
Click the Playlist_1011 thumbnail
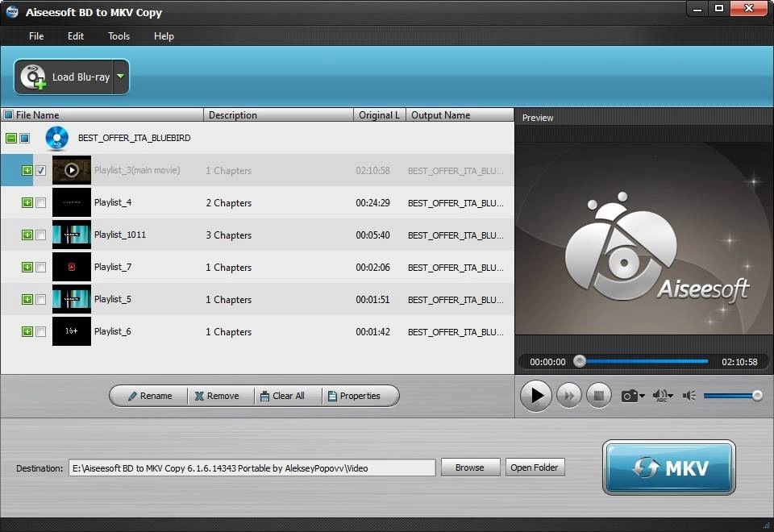tap(72, 235)
